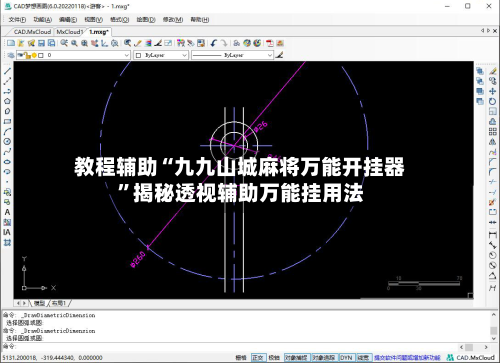
Task: Toggle 栅格 grid mode in status bar
Action: (x=241, y=358)
